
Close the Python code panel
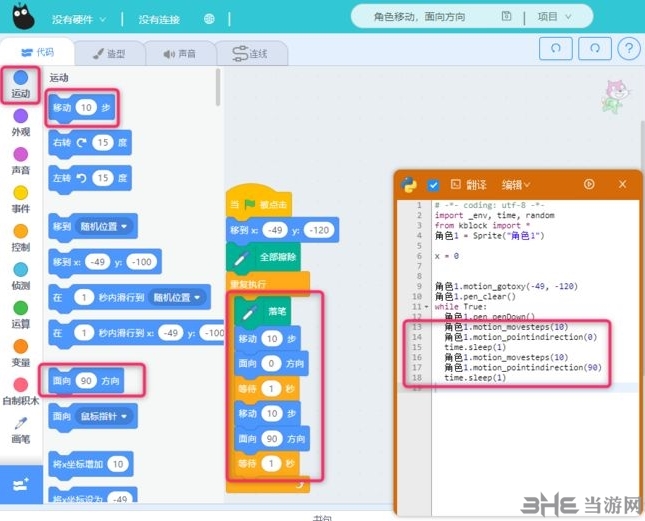point(622,184)
